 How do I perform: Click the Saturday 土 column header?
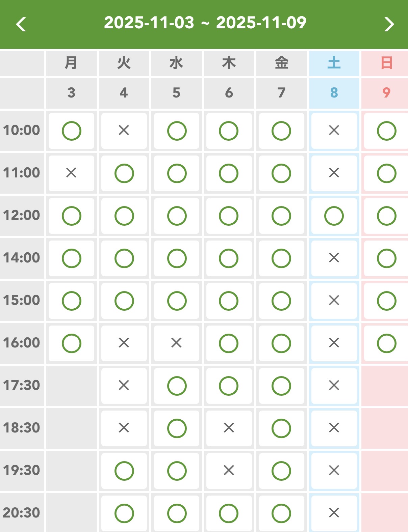334,63
